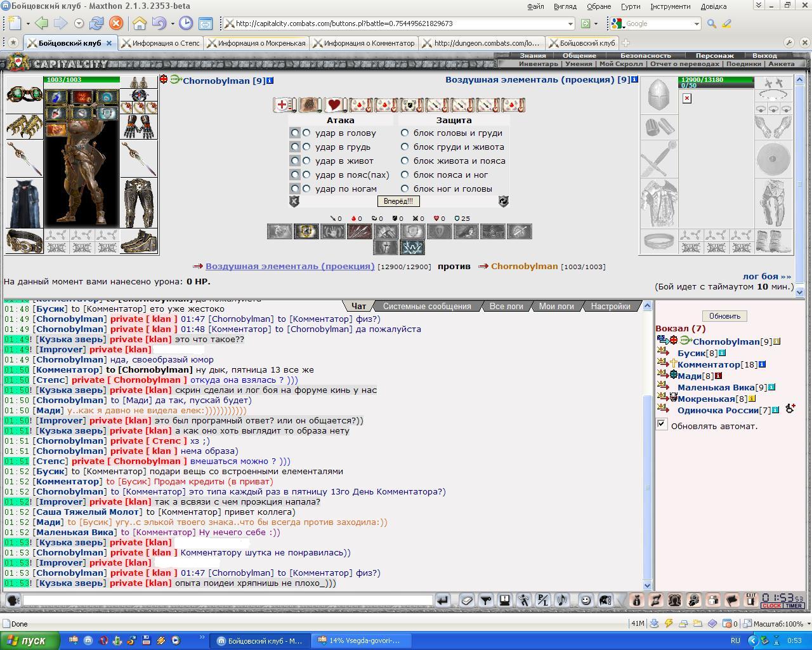
Task: Open the address bar URL dropdown
Action: coord(570,23)
